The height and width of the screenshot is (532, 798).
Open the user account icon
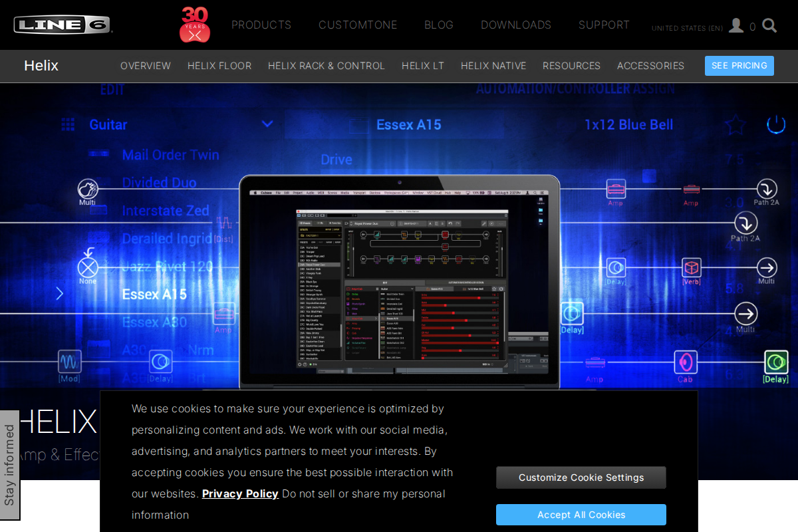pos(735,25)
